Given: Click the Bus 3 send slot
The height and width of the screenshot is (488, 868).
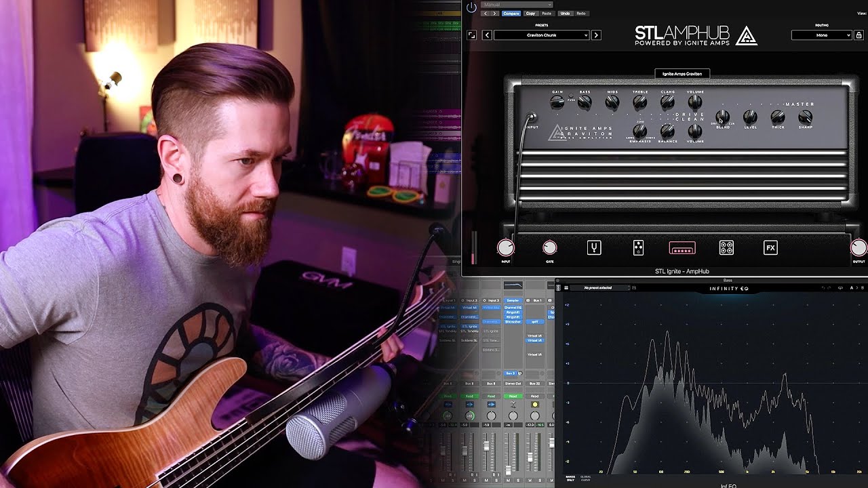Looking at the screenshot, I should click(511, 373).
